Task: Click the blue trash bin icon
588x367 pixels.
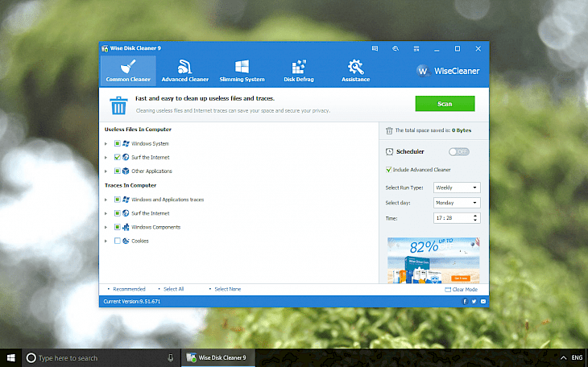Action: (119, 105)
